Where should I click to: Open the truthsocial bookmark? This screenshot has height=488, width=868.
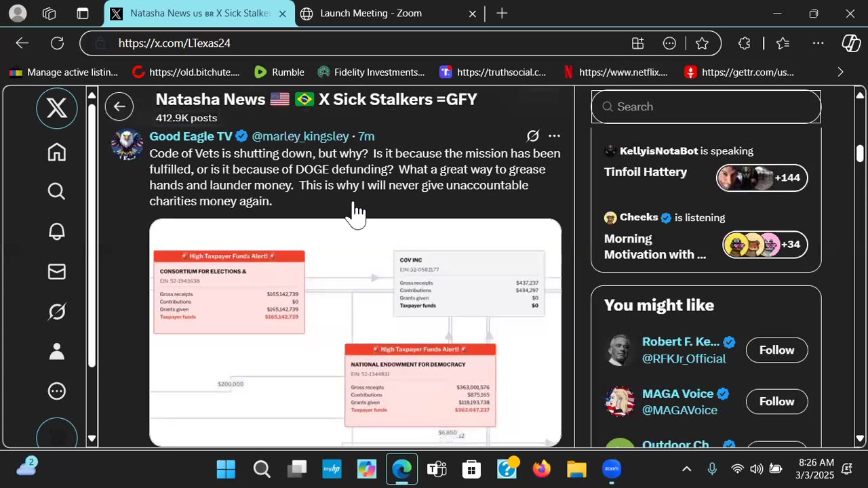click(x=493, y=72)
